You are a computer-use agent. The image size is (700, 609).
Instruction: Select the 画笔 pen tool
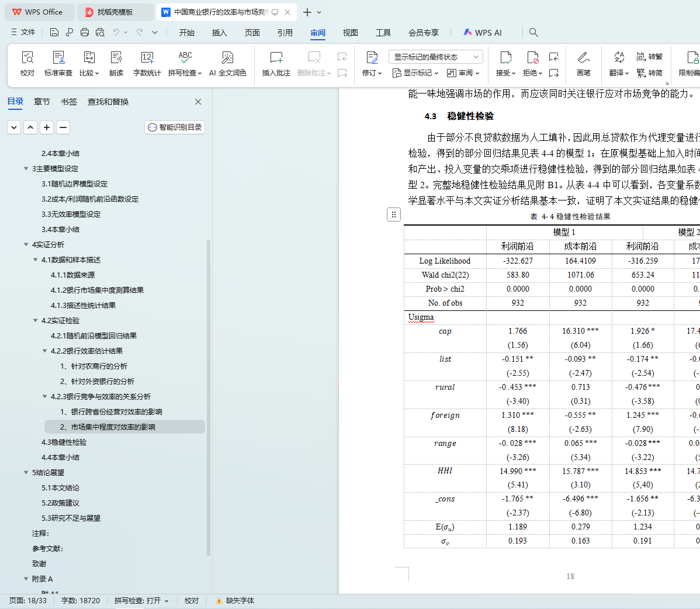tap(584, 63)
